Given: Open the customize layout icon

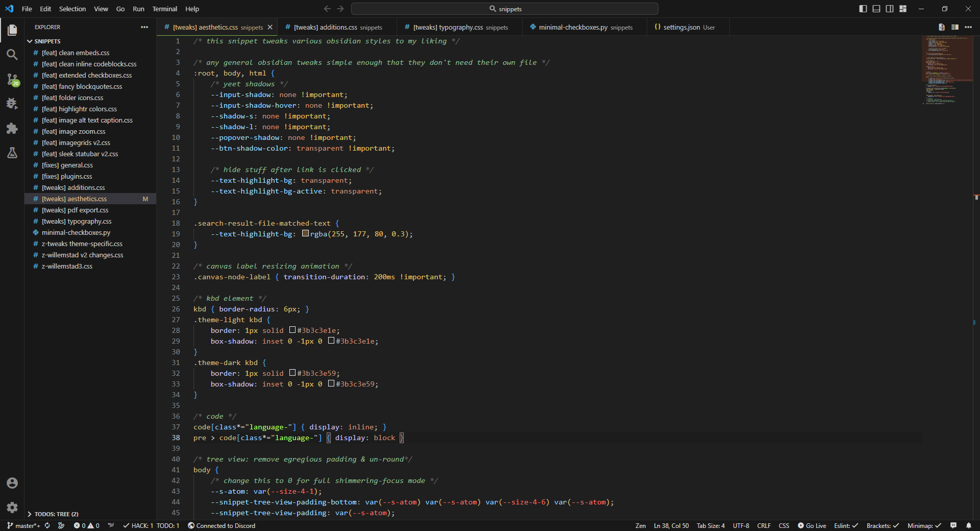Looking at the screenshot, I should (x=903, y=9).
